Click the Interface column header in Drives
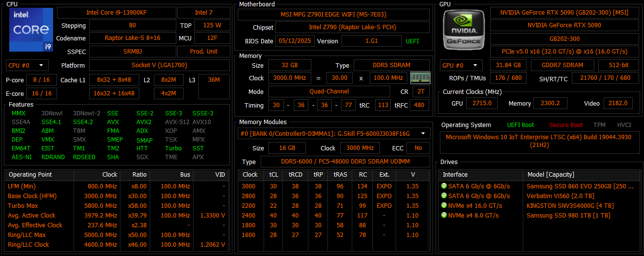 click(x=481, y=175)
